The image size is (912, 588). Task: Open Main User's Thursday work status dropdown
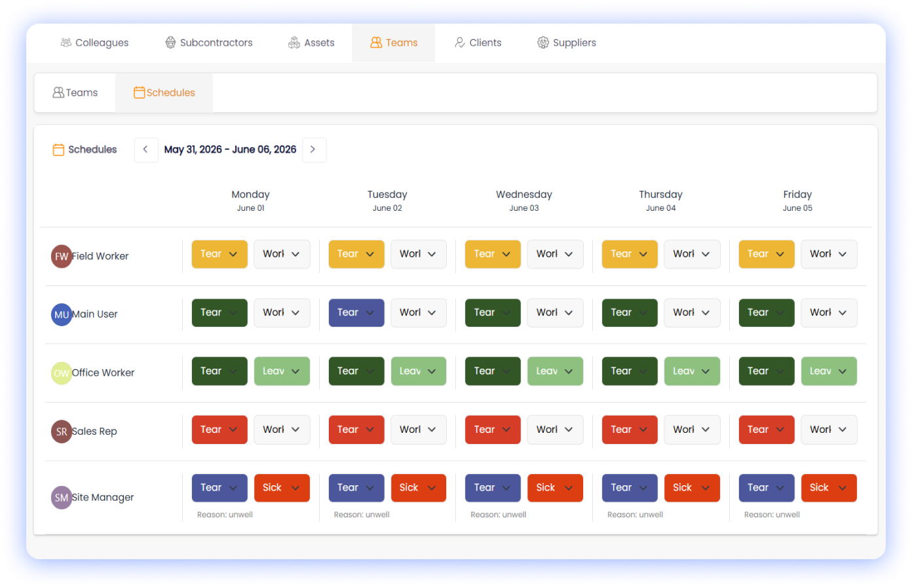692,313
